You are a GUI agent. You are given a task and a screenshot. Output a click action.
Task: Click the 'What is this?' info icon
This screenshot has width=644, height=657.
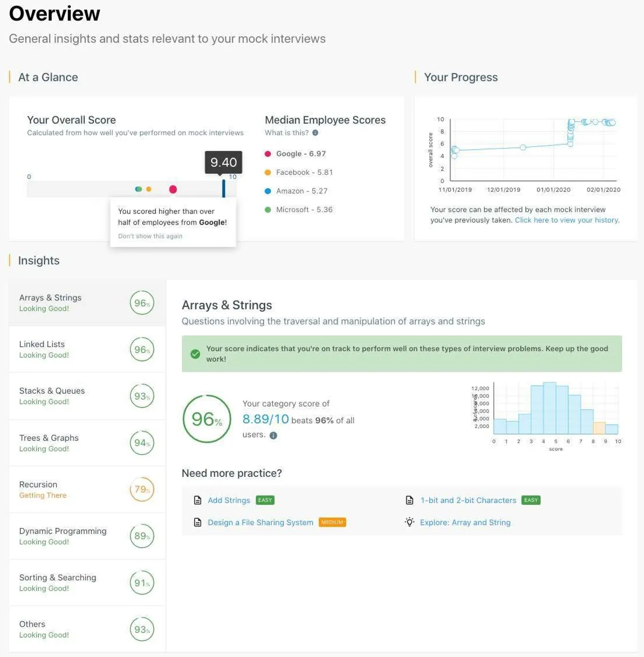pyautogui.click(x=315, y=133)
